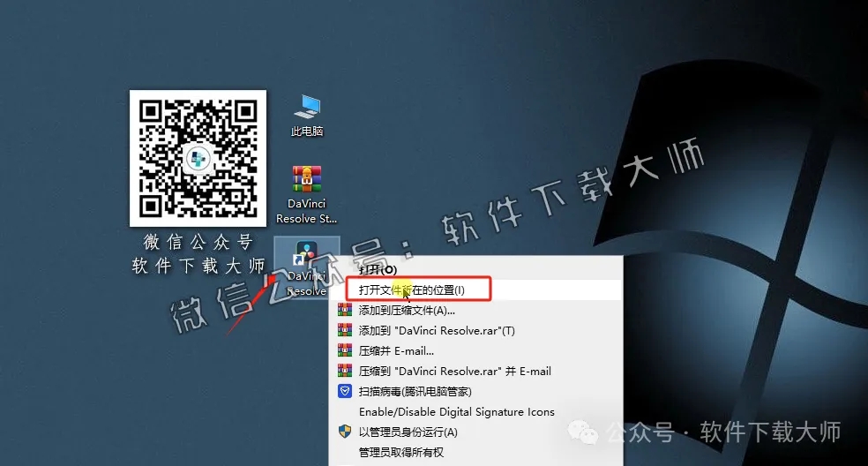Choose 压缩到 "DaVinci Resolve.rar" 并 E-mail

point(454,371)
